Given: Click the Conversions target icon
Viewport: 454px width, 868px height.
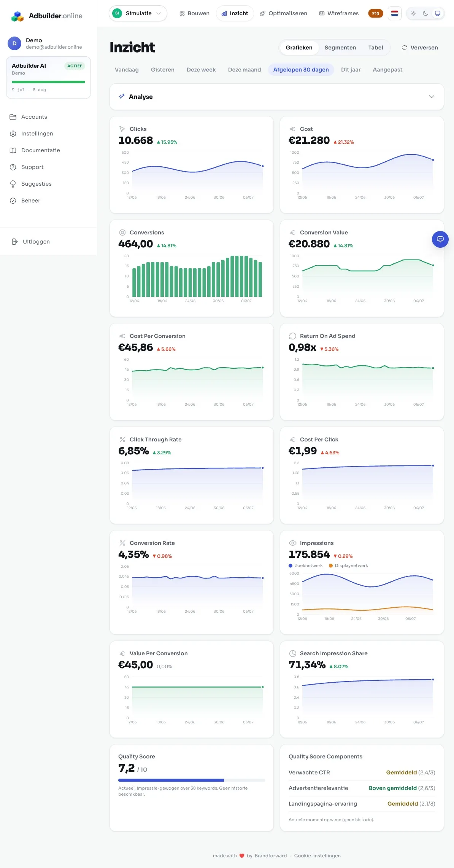Looking at the screenshot, I should tap(122, 233).
